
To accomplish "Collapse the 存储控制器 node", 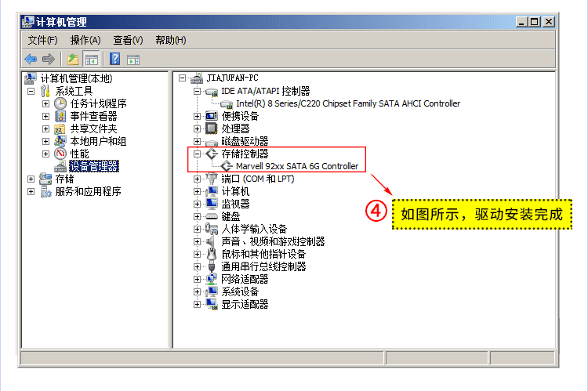I will pos(197,154).
